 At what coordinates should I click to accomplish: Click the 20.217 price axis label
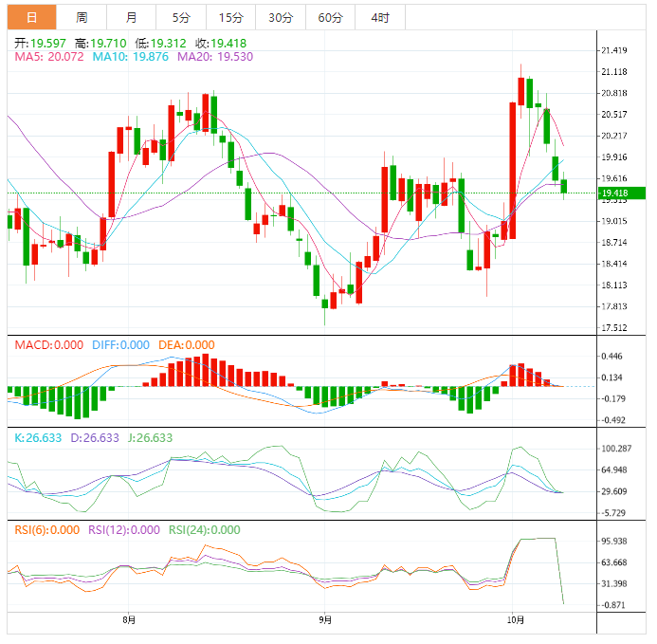[x=614, y=136]
